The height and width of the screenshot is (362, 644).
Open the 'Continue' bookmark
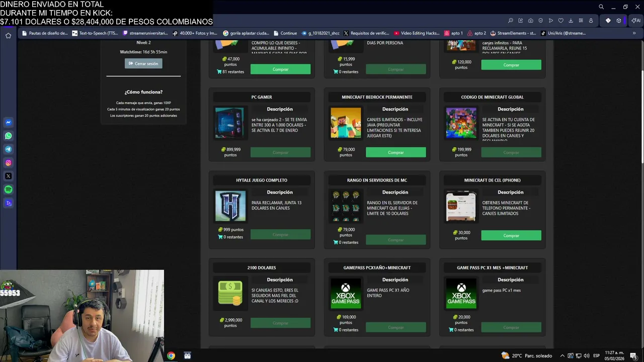(285, 33)
